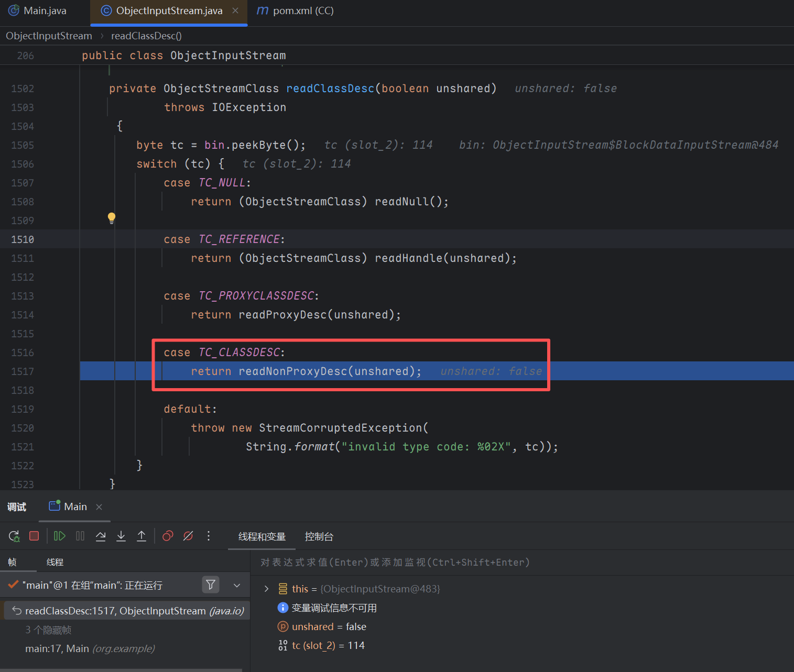Switch to the Main.java tab
The width and height of the screenshot is (794, 672).
(x=45, y=10)
